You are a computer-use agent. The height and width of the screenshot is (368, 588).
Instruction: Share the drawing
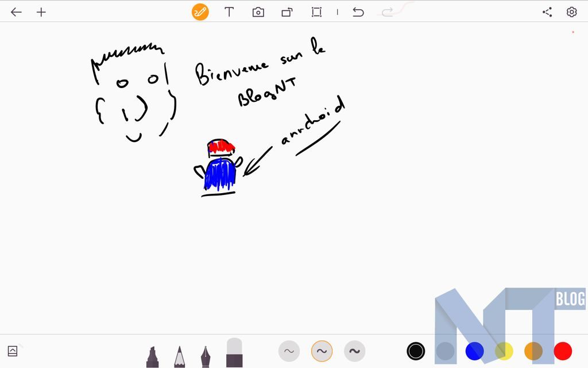547,12
